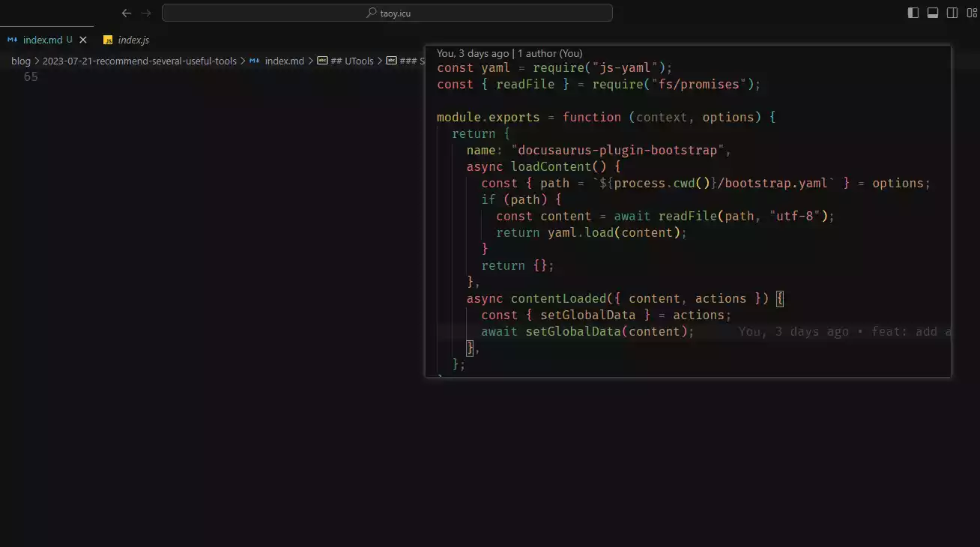Screen dimensions: 980x547
Task: Open the index.md breadcrumb item
Action: click(284, 61)
